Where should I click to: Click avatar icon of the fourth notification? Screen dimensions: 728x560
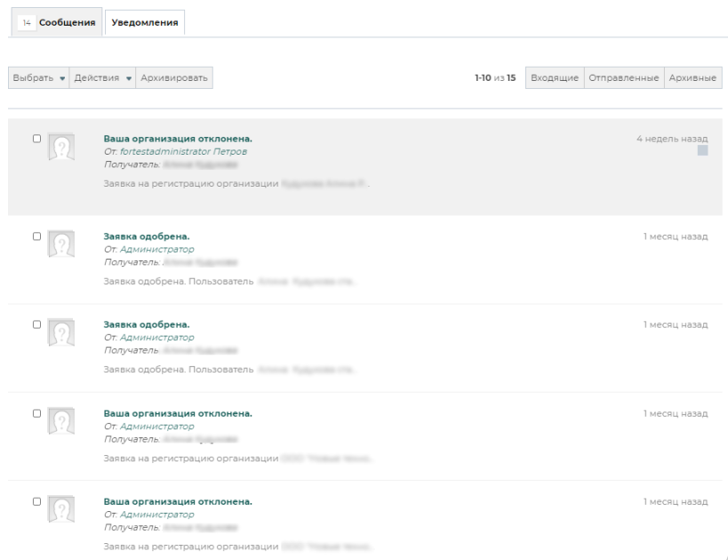[x=60, y=421]
